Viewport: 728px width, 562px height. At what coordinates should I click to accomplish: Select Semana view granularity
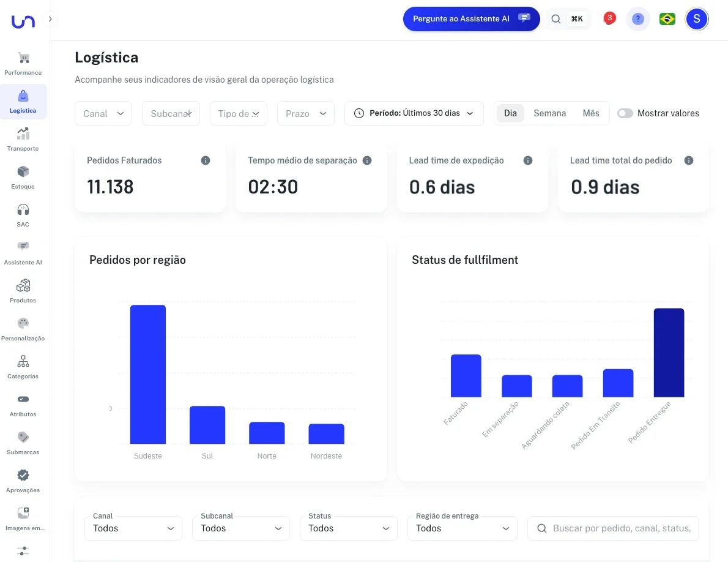click(x=549, y=113)
